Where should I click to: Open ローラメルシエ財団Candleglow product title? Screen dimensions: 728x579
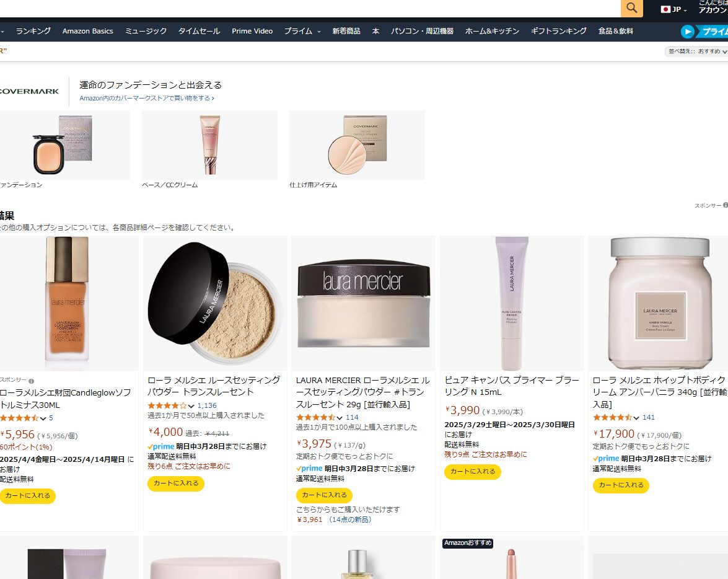click(x=65, y=399)
